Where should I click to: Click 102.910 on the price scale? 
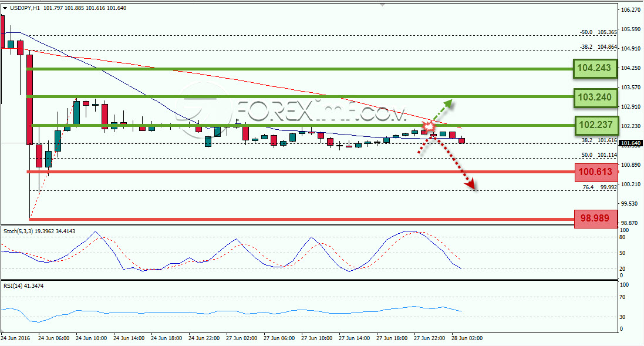pyautogui.click(x=631, y=106)
